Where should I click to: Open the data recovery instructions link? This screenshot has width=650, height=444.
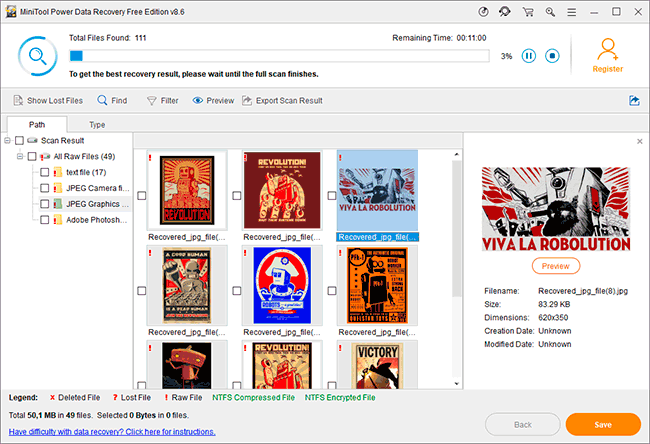112,432
